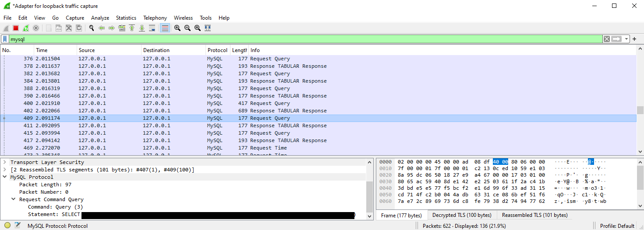Add a filter expression plus button
Viewport: 644px width, 230px height.
click(634, 39)
